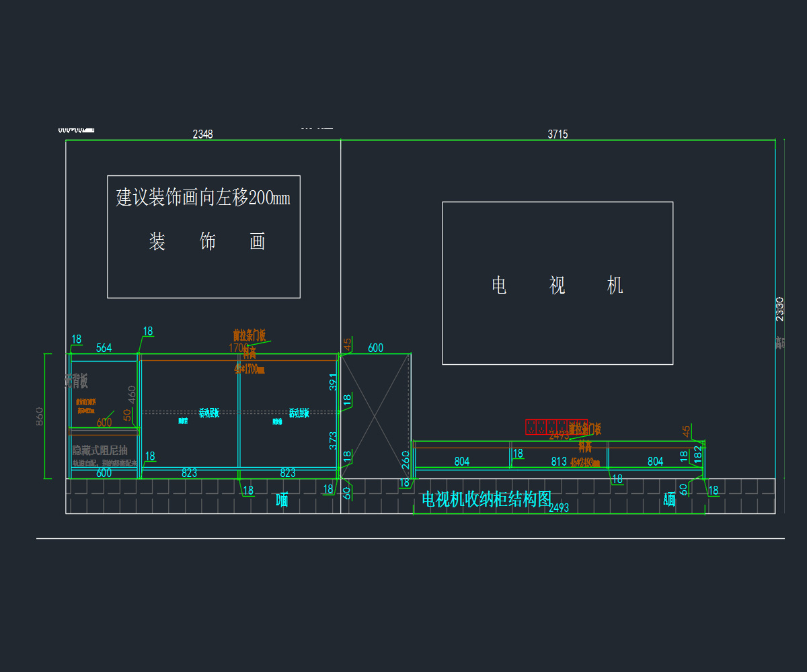Select the orange '45*2493mm' text
This screenshot has width=807, height=672.
point(585,462)
